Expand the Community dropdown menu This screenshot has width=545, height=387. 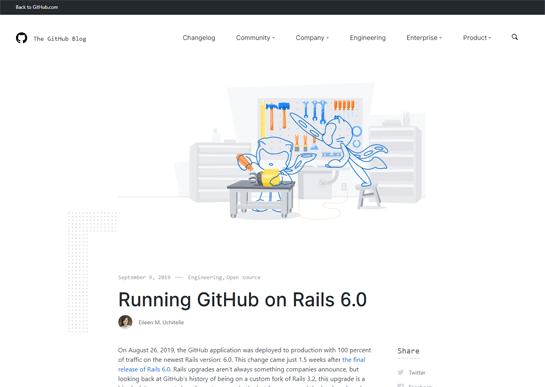pos(255,38)
